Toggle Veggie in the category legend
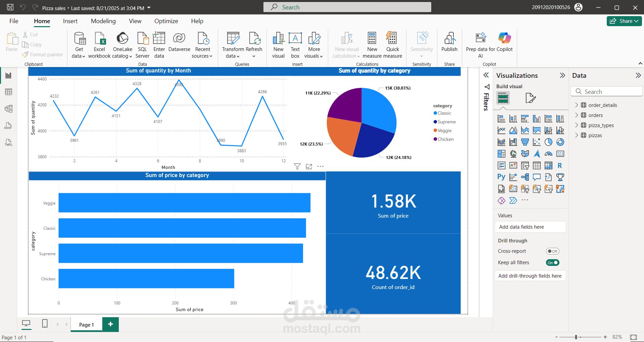Image resolution: width=644 pixels, height=342 pixels. pyautogui.click(x=443, y=130)
